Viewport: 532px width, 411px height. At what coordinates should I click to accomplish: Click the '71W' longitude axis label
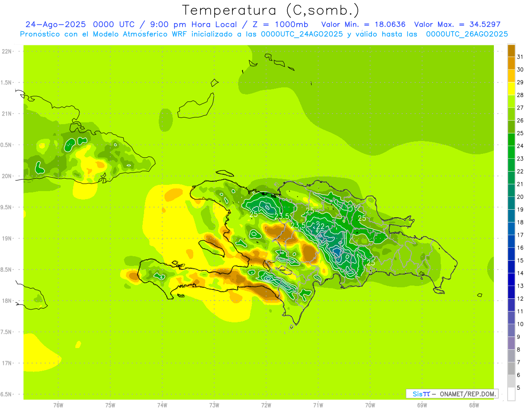click(x=318, y=405)
